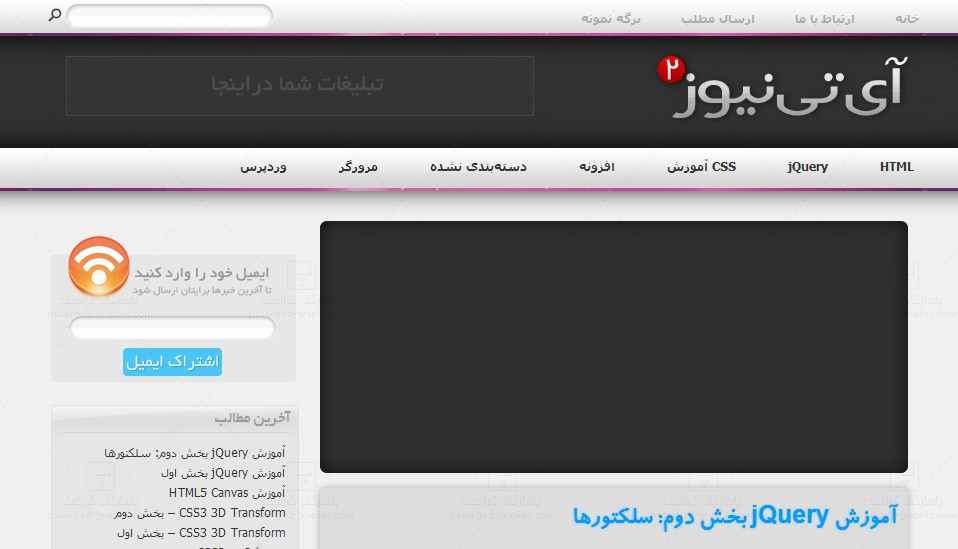Select the افزونه menu item
The height and width of the screenshot is (549, 958).
pyautogui.click(x=597, y=167)
